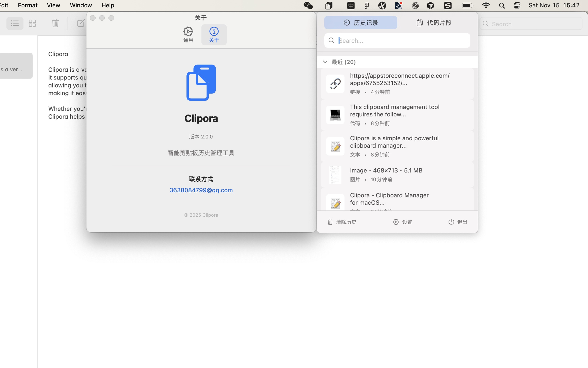Screen dimensions: 588x368
Task: Click the Clipora clipboard menu bar icon
Action: (329, 5)
